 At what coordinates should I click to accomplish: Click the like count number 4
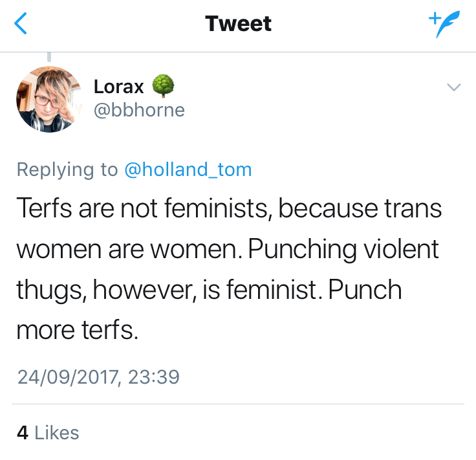23,433
